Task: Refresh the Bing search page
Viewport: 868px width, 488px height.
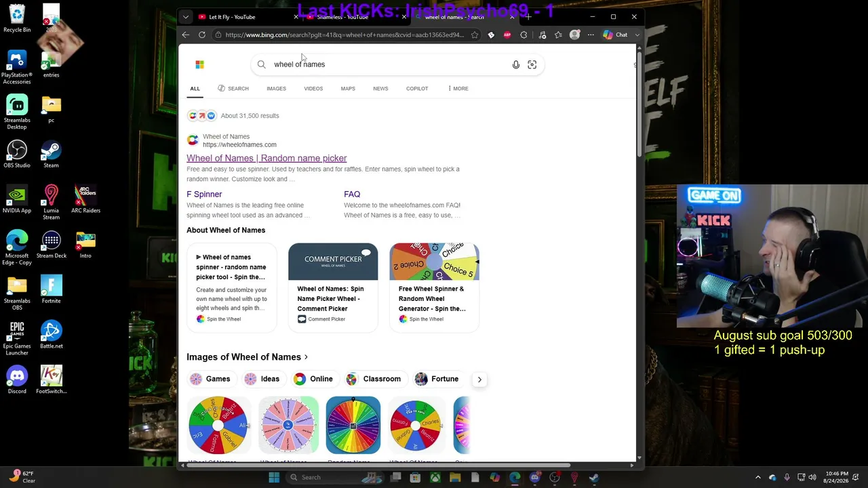Action: tap(202, 35)
